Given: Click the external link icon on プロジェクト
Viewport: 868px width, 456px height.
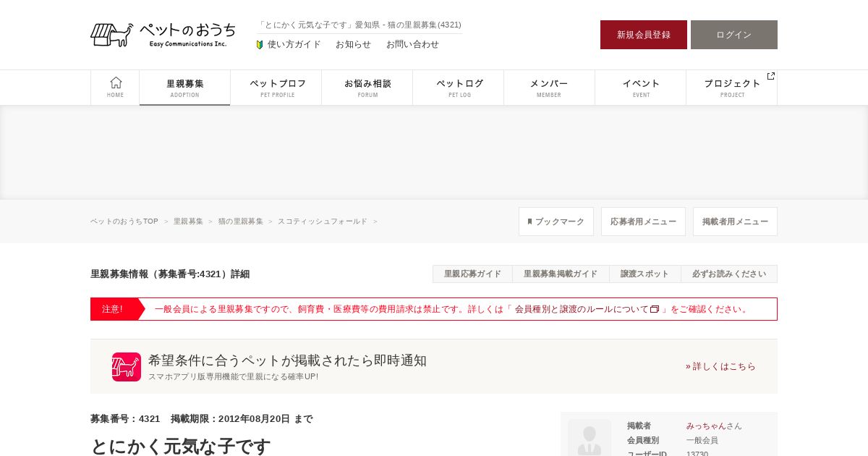Looking at the screenshot, I should point(770,76).
